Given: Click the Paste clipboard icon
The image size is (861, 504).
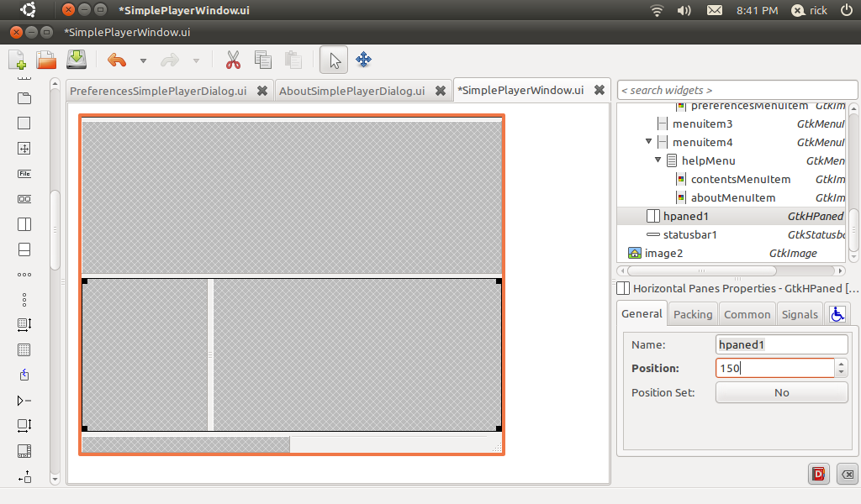Looking at the screenshot, I should pyautogui.click(x=293, y=60).
